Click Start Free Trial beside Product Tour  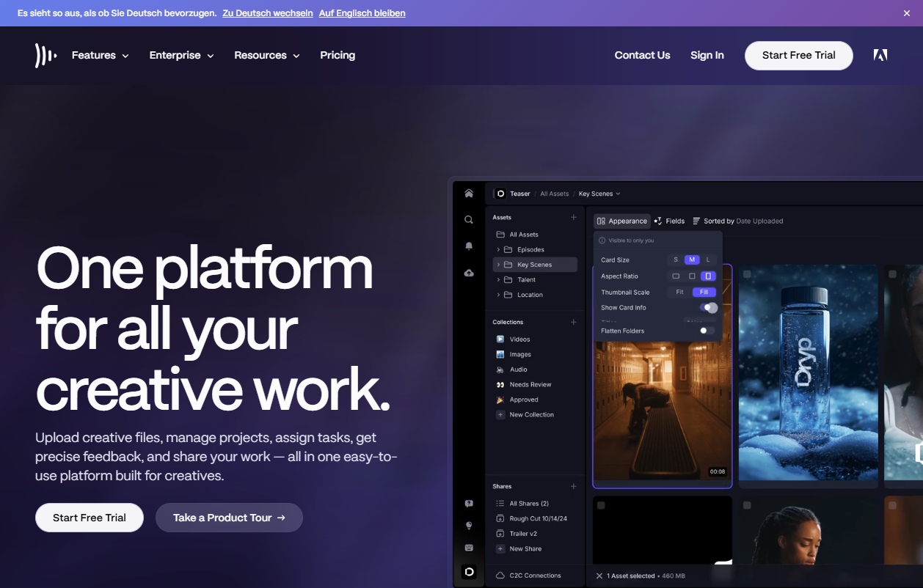pos(90,518)
